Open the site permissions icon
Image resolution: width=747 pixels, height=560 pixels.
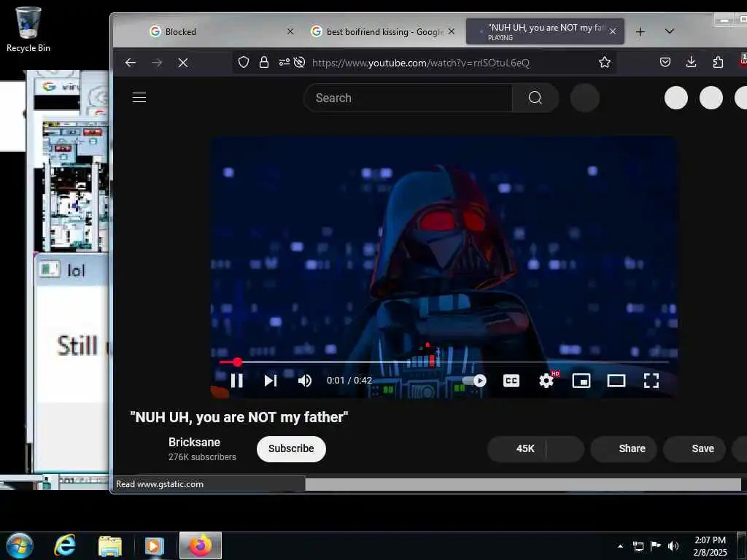(x=284, y=63)
